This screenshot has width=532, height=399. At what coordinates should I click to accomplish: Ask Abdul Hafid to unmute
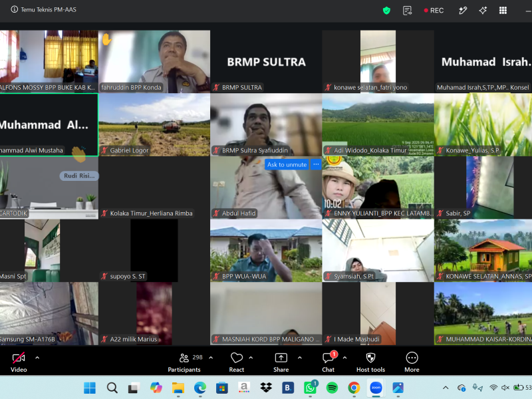(x=287, y=164)
